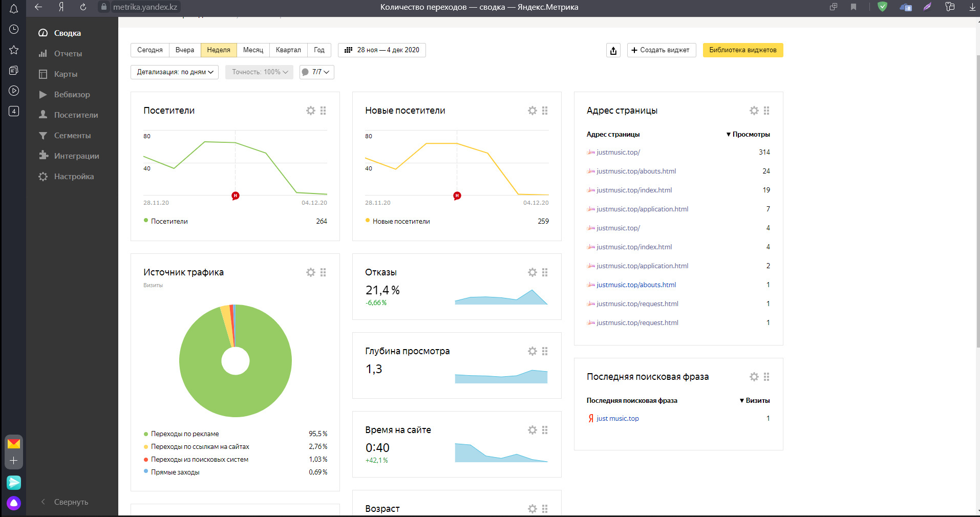Open gear settings of Источник трафика widget
The image size is (980, 517).
311,272
